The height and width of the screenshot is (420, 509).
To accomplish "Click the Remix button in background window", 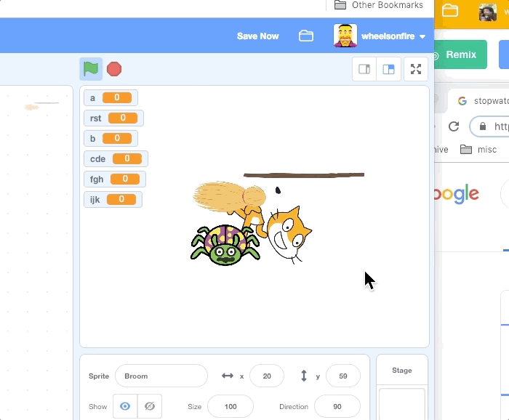I will (x=460, y=54).
